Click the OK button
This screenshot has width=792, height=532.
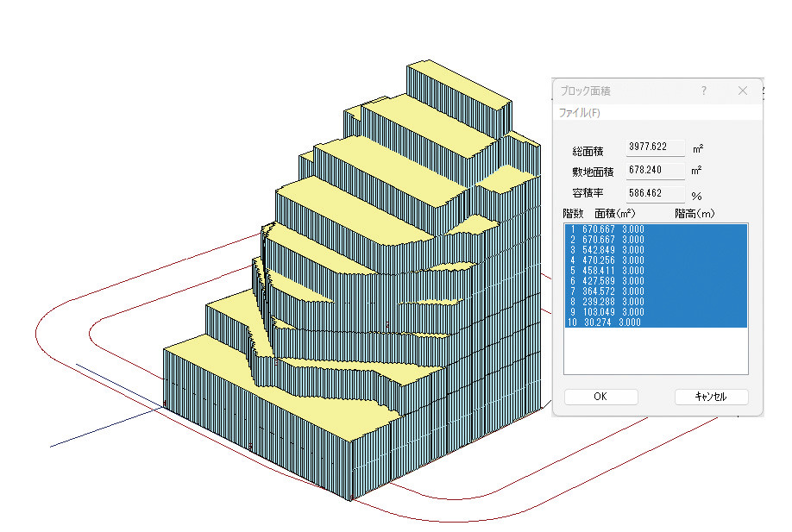pos(600,397)
